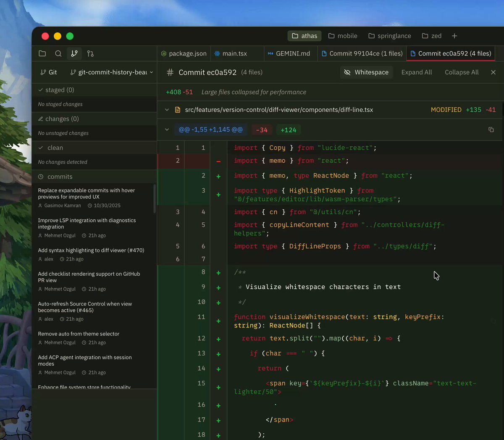Select the Git source control sidebar icon
The height and width of the screenshot is (440, 504).
[x=74, y=54]
